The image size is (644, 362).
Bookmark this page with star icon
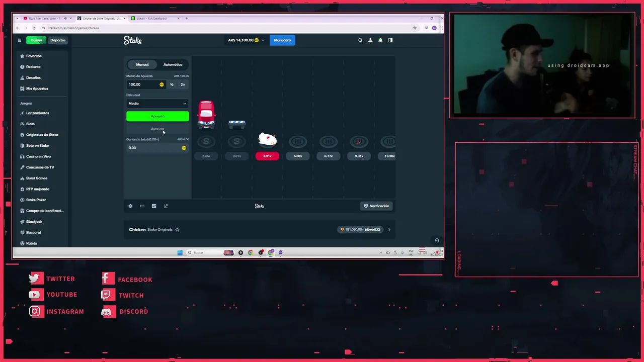pos(415,28)
